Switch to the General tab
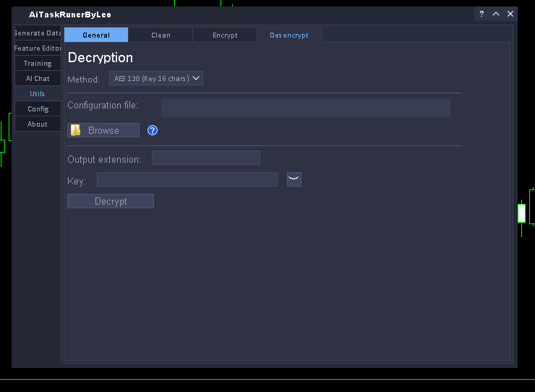 (96, 35)
